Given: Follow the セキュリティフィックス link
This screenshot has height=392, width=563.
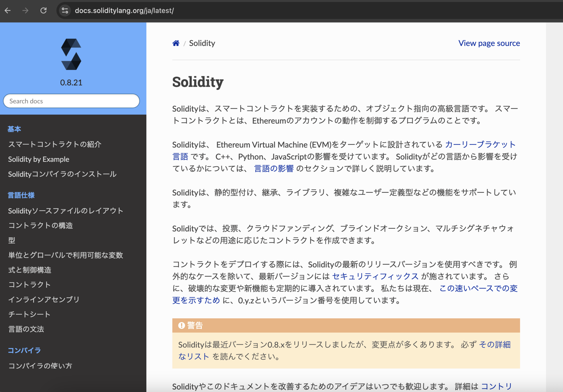Looking at the screenshot, I should (x=375, y=276).
